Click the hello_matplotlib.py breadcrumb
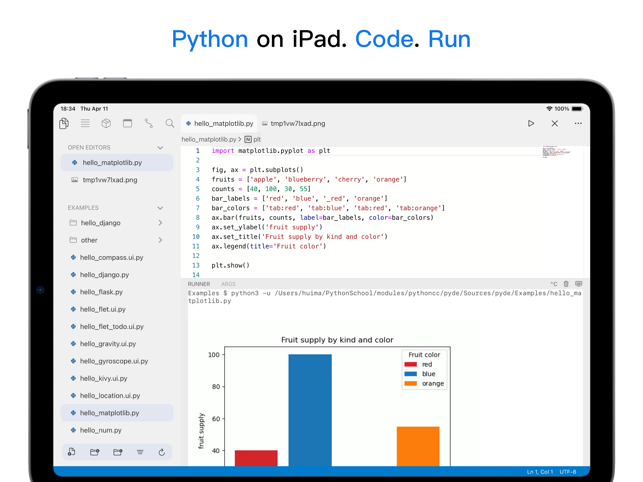 click(209, 139)
